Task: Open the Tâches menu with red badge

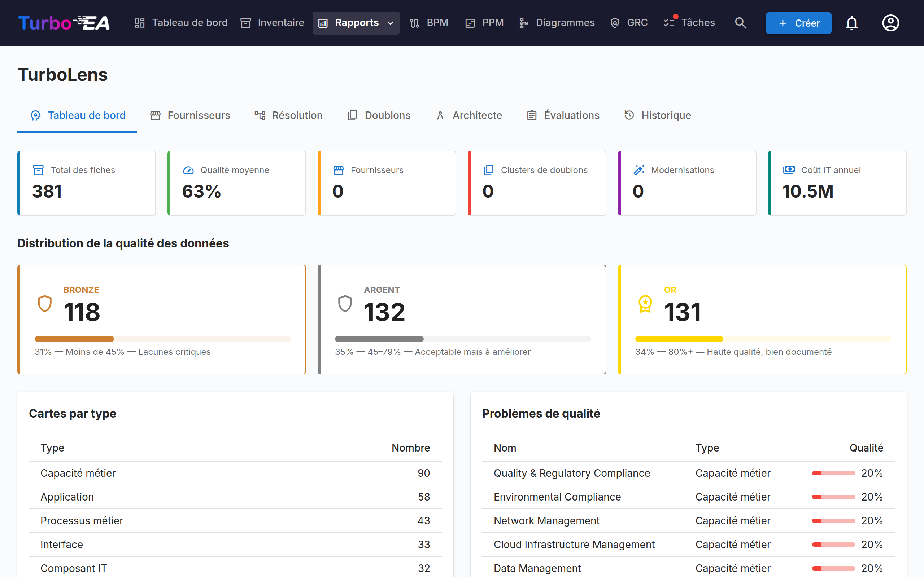Action: pos(689,23)
